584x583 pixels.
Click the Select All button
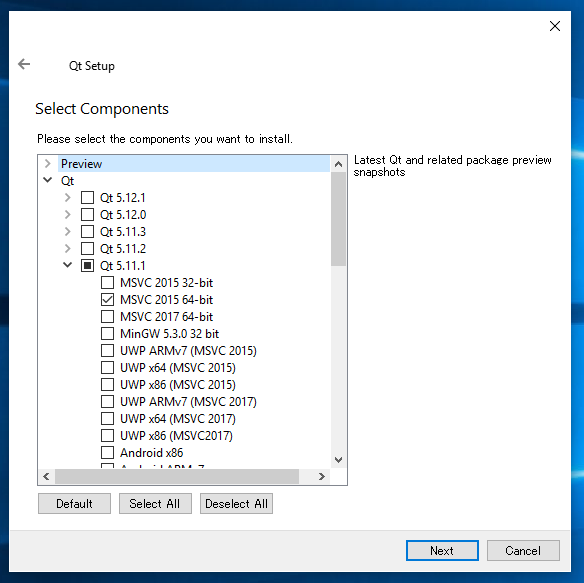tap(155, 504)
